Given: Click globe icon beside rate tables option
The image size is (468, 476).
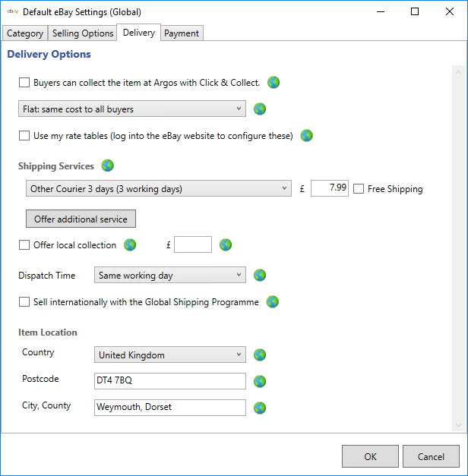Looking at the screenshot, I should [306, 136].
